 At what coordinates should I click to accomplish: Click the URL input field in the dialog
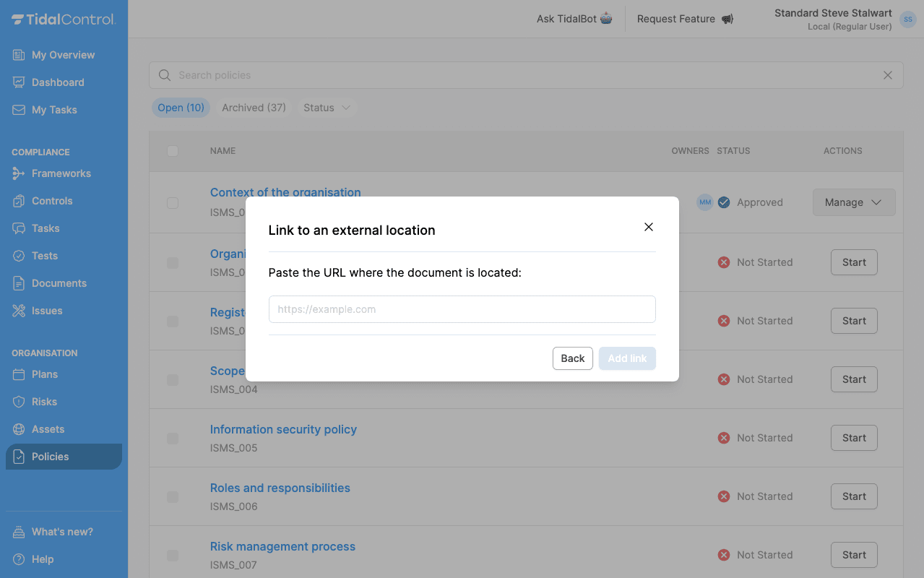pos(462,309)
